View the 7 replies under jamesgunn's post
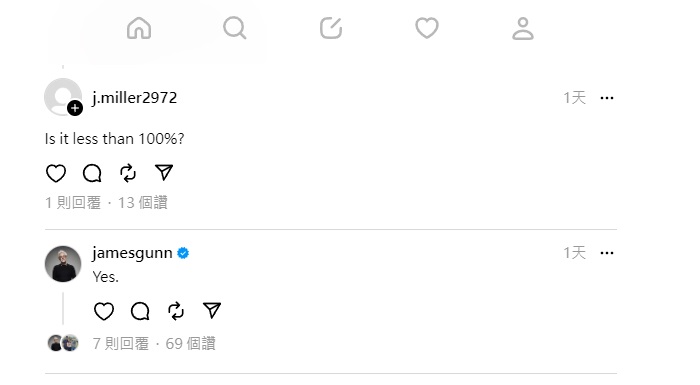The image size is (700, 385). (121, 343)
